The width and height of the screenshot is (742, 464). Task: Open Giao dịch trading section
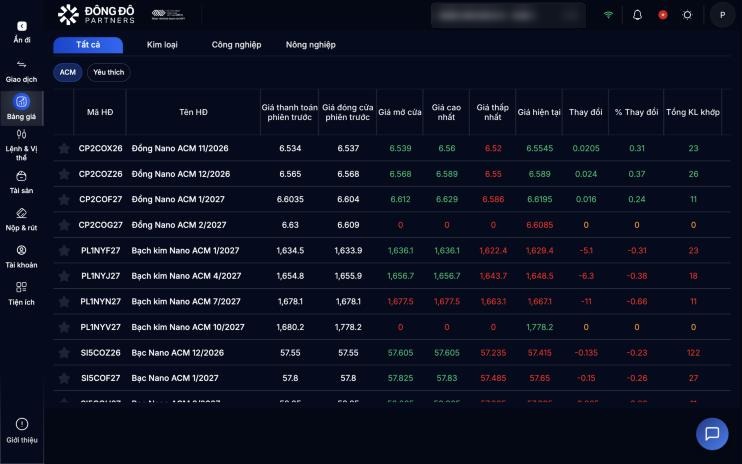point(21,71)
